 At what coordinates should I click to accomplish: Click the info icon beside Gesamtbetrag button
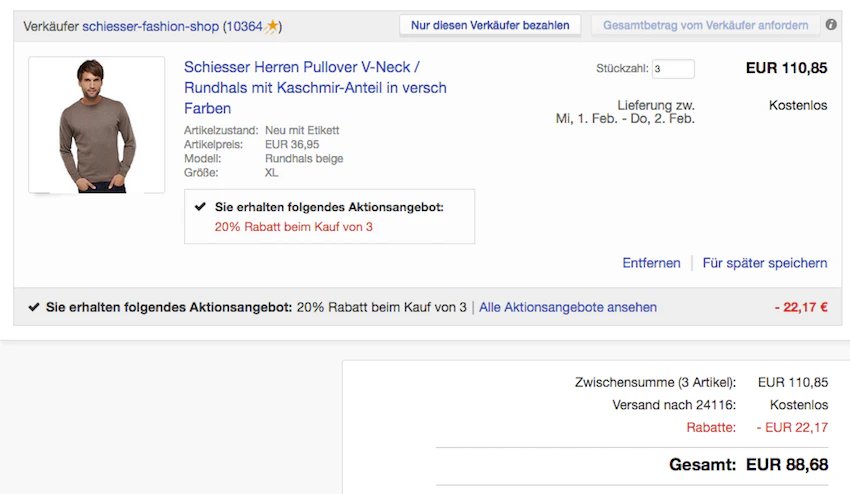[830, 24]
